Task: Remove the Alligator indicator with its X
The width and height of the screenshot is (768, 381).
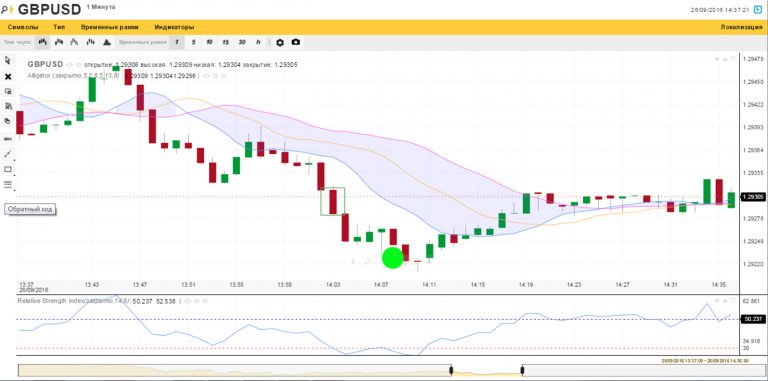Action: [x=223, y=76]
